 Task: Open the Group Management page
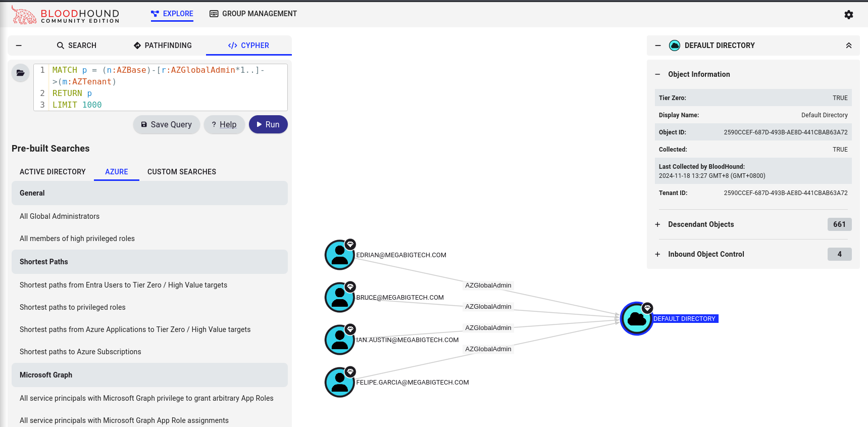tap(253, 14)
